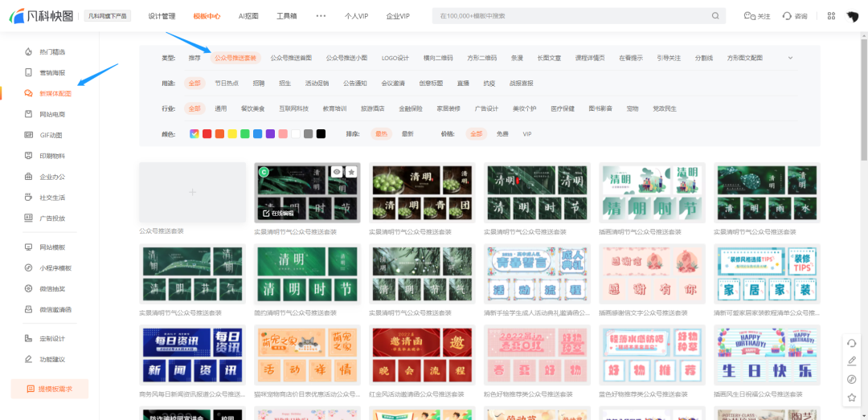Select 公众号推送套装 type filter
Screen dimensions: 868x420
pos(235,58)
